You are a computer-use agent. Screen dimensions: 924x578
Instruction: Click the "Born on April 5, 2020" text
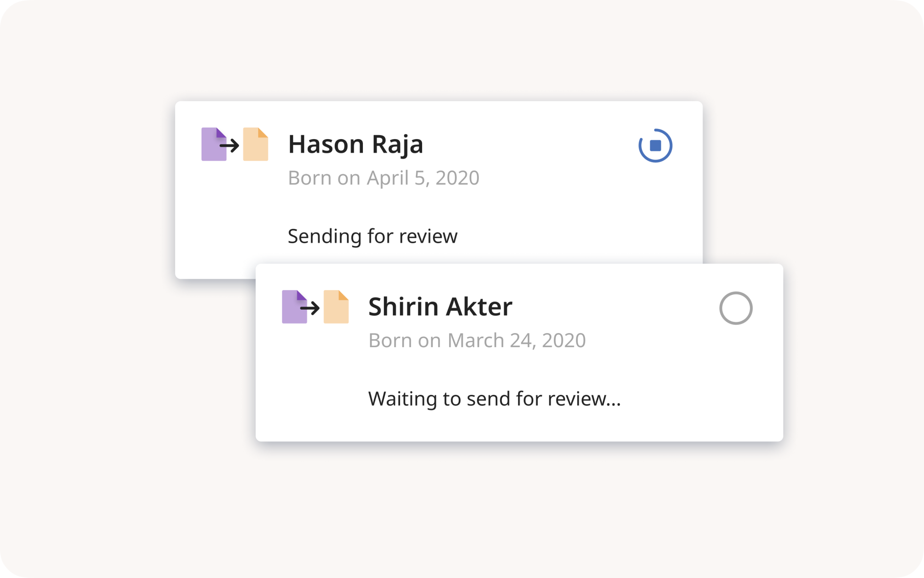click(384, 178)
